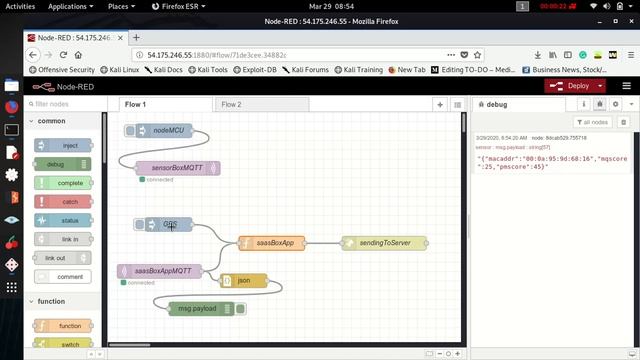This screenshot has width=640, height=360.
Task: Open the Applications menu
Action: point(71,6)
